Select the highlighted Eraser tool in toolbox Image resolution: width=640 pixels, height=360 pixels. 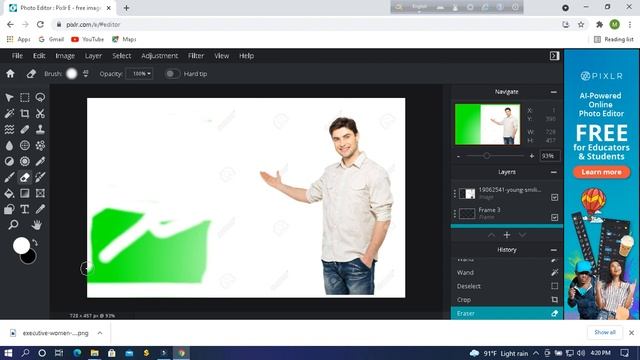25,177
